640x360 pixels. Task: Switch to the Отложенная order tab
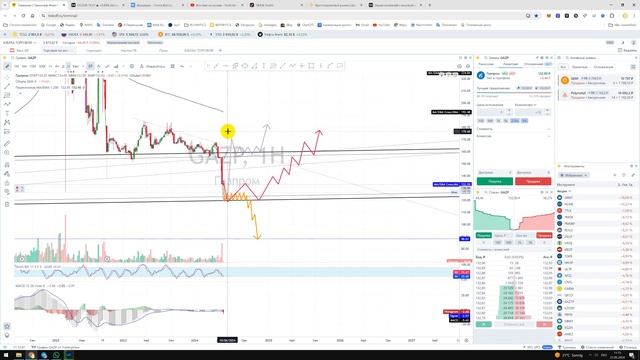click(533, 64)
